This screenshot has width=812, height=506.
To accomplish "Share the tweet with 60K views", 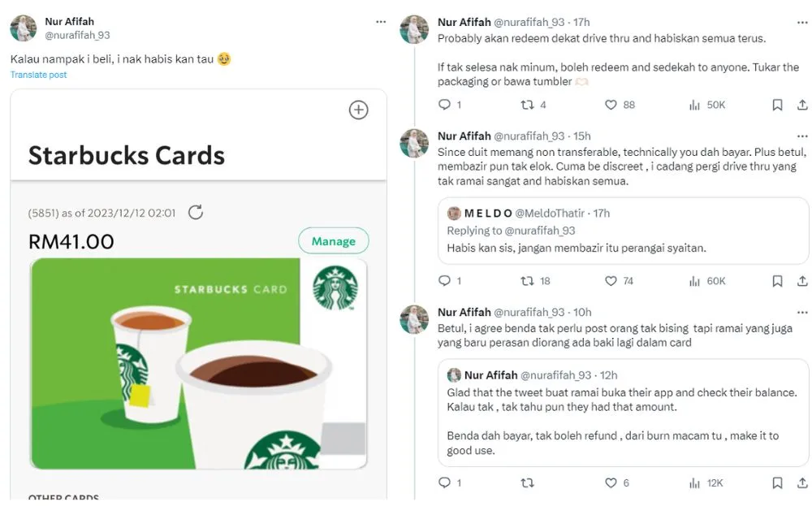I will click(x=802, y=281).
